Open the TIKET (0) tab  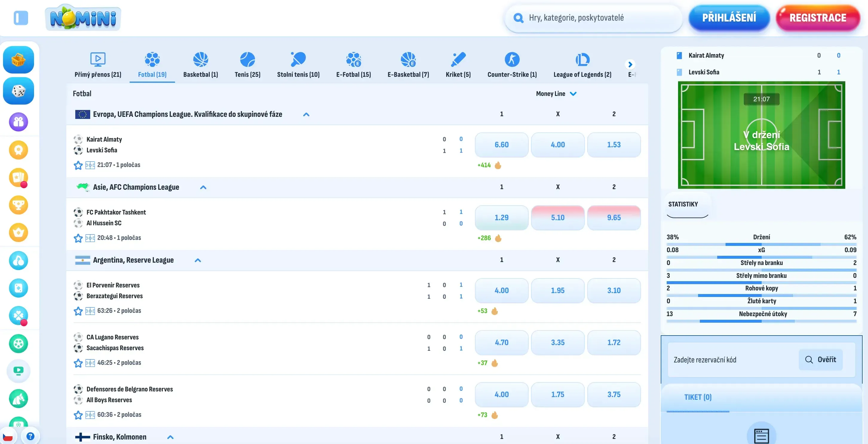pyautogui.click(x=698, y=397)
